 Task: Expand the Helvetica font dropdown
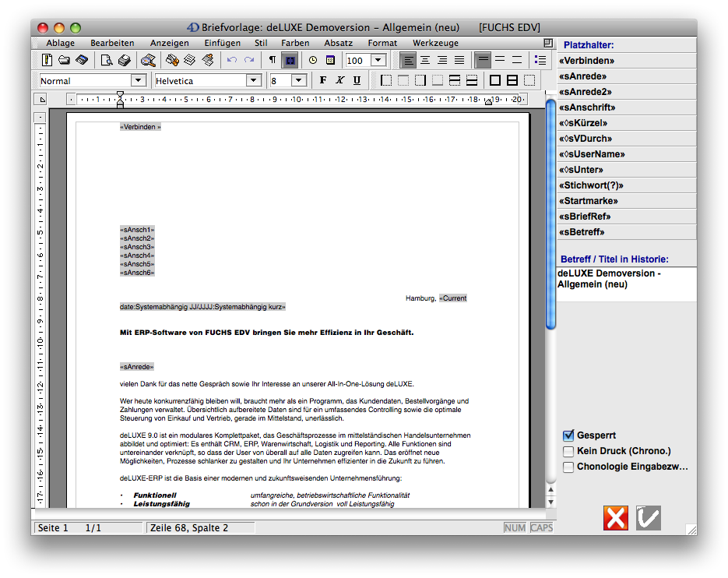coord(253,80)
